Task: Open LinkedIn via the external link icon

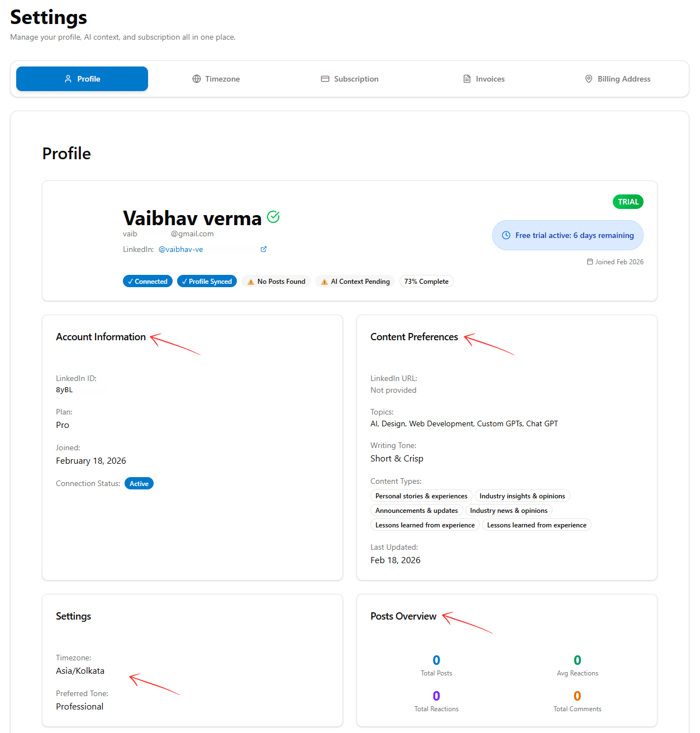Action: [x=263, y=249]
